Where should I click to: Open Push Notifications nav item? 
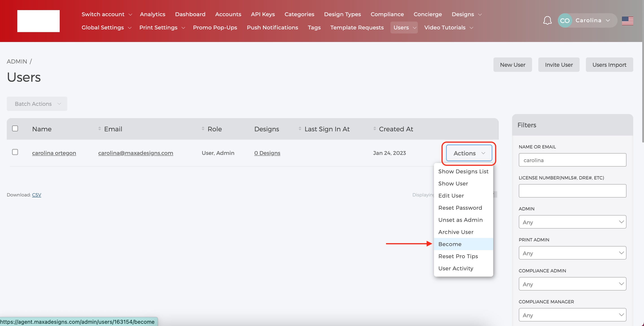(272, 28)
